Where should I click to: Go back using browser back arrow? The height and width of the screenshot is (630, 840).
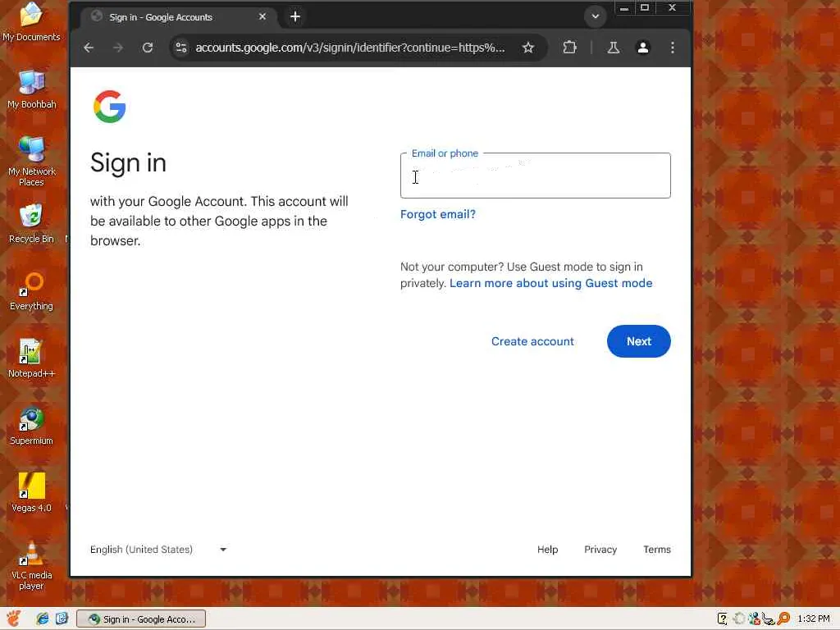pyautogui.click(x=89, y=48)
